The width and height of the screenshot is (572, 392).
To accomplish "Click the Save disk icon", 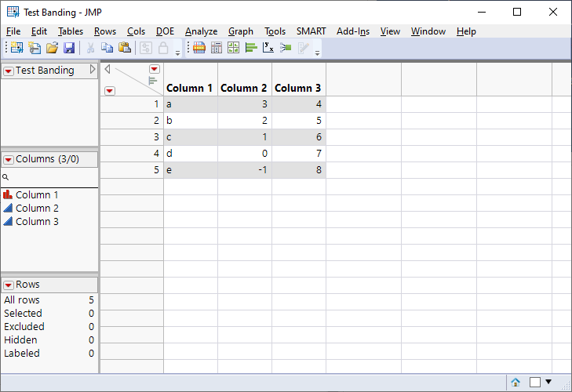I will (x=69, y=48).
